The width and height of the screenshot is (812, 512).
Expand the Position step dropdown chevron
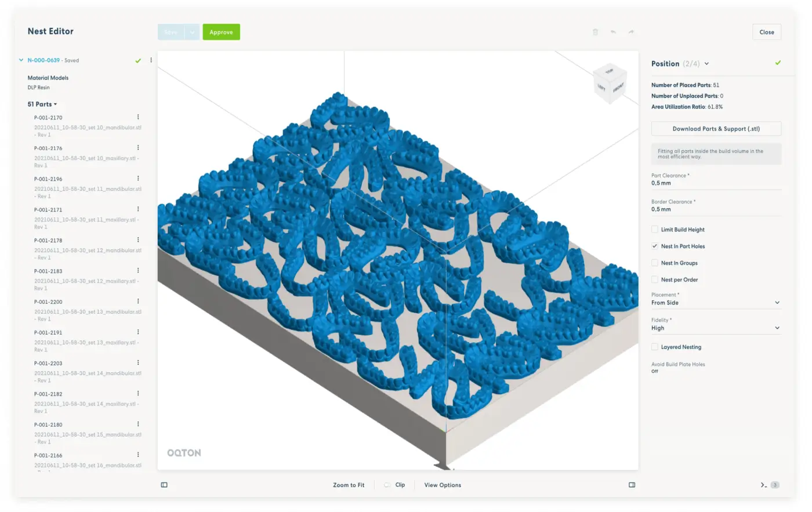click(x=706, y=64)
